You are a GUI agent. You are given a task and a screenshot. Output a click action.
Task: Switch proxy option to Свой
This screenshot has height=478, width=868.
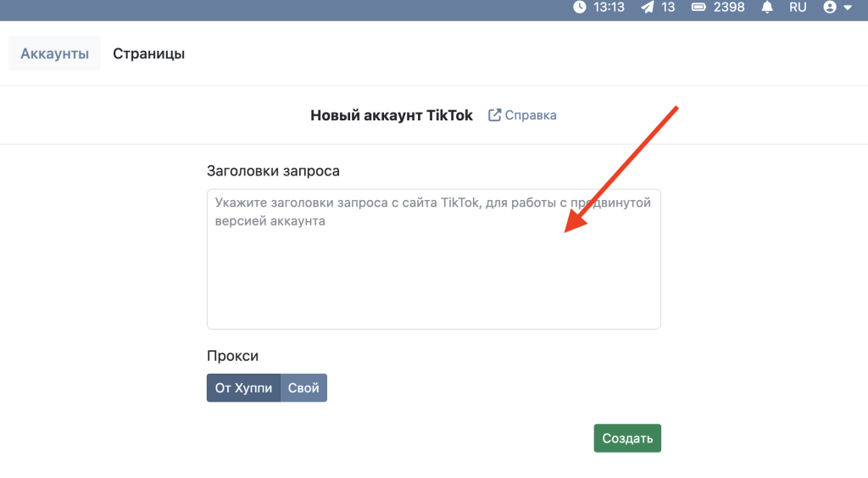click(303, 388)
